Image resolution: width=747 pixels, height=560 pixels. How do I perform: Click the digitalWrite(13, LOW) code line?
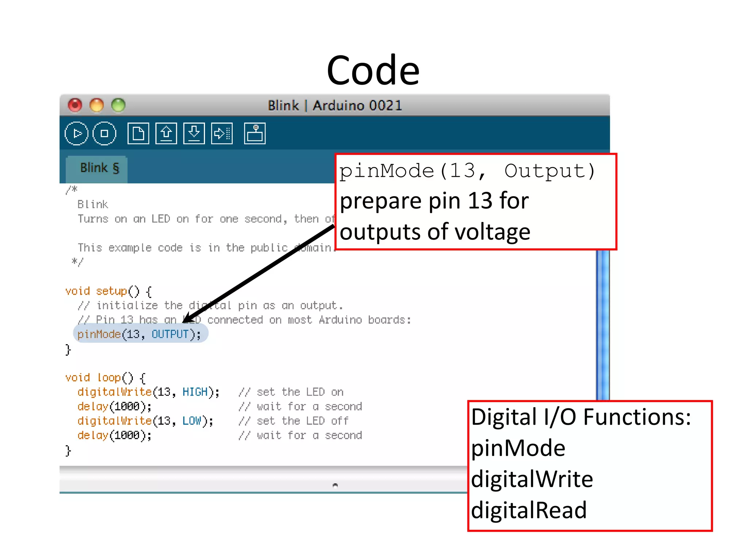point(145,421)
